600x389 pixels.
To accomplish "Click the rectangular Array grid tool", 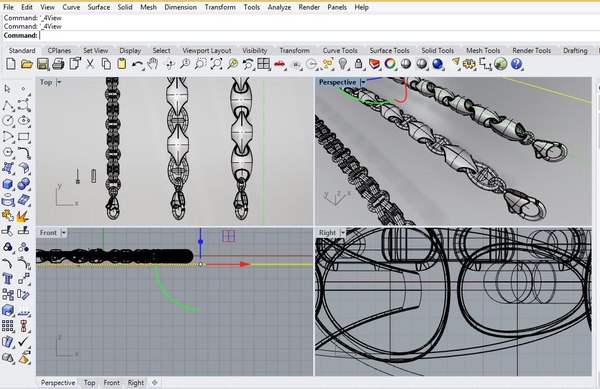I will [x=8, y=326].
